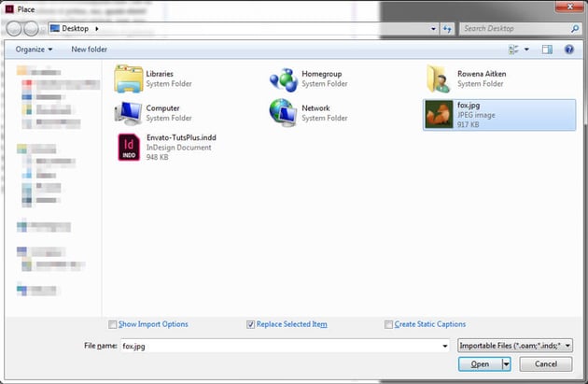Toggle the preview pane icon
This screenshot has width=588, height=384.
tap(547, 50)
